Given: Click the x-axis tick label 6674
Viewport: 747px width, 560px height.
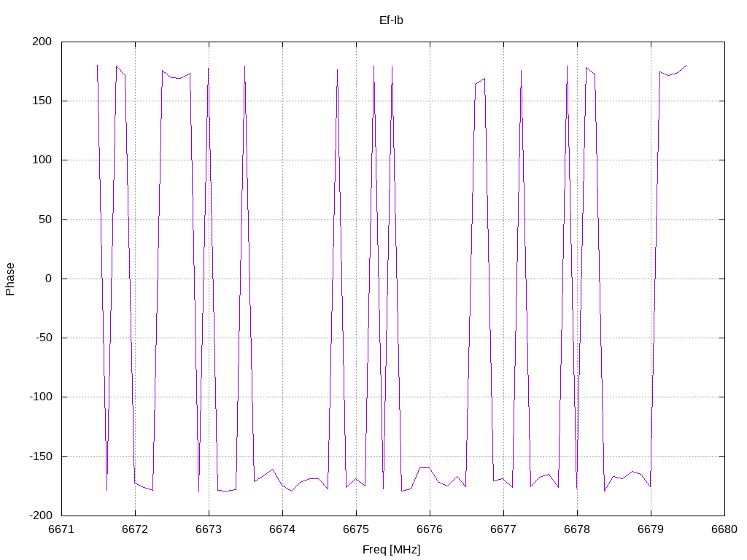Looking at the screenshot, I should (282, 529).
